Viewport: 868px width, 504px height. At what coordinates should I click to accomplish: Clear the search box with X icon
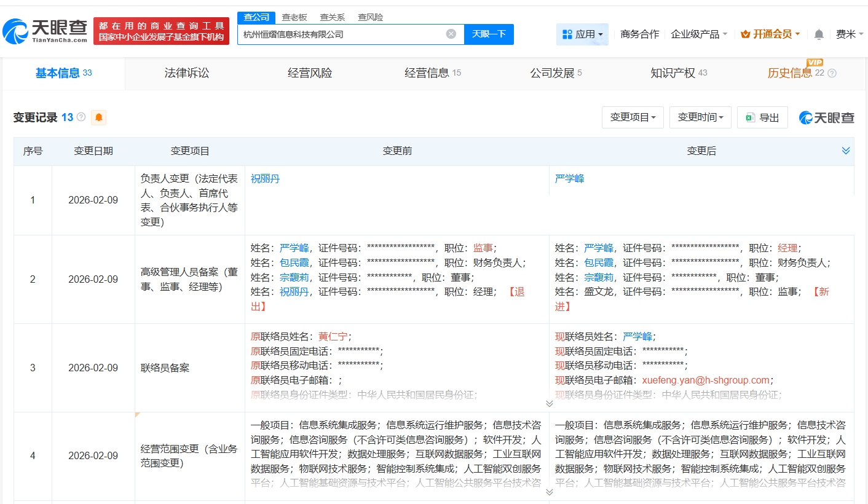(x=451, y=34)
